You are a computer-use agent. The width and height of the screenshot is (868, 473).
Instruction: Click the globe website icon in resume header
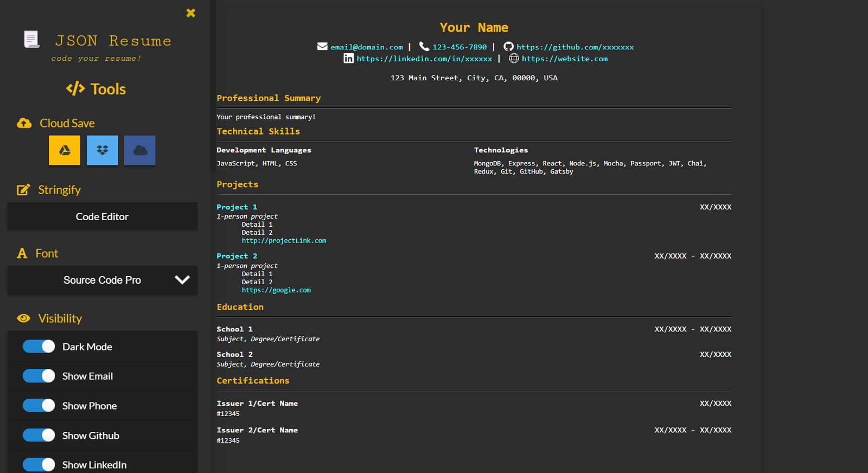point(514,59)
